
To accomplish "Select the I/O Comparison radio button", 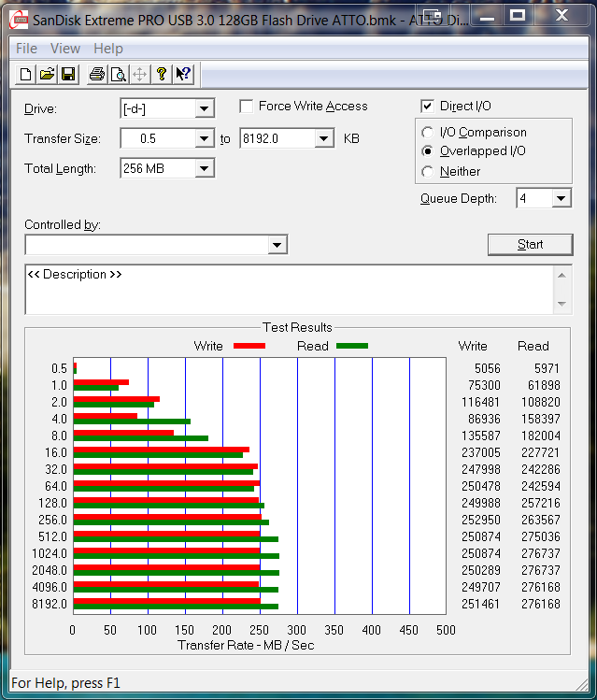I will [428, 133].
